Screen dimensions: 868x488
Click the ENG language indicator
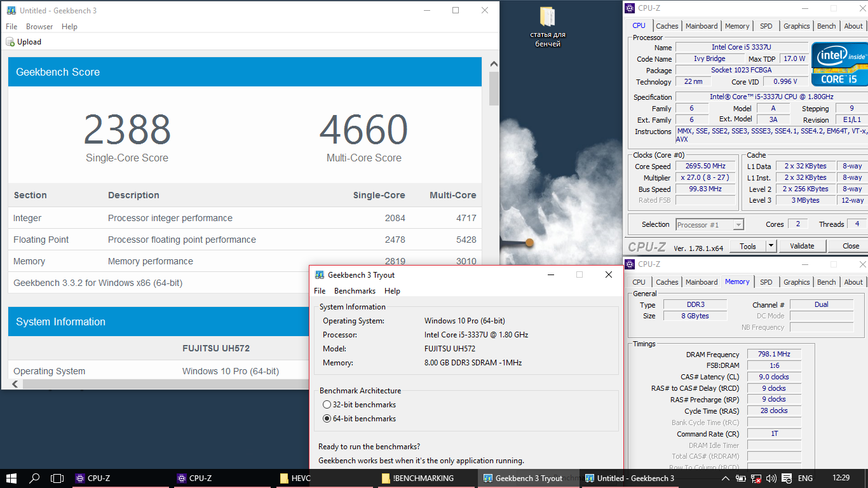pos(805,478)
